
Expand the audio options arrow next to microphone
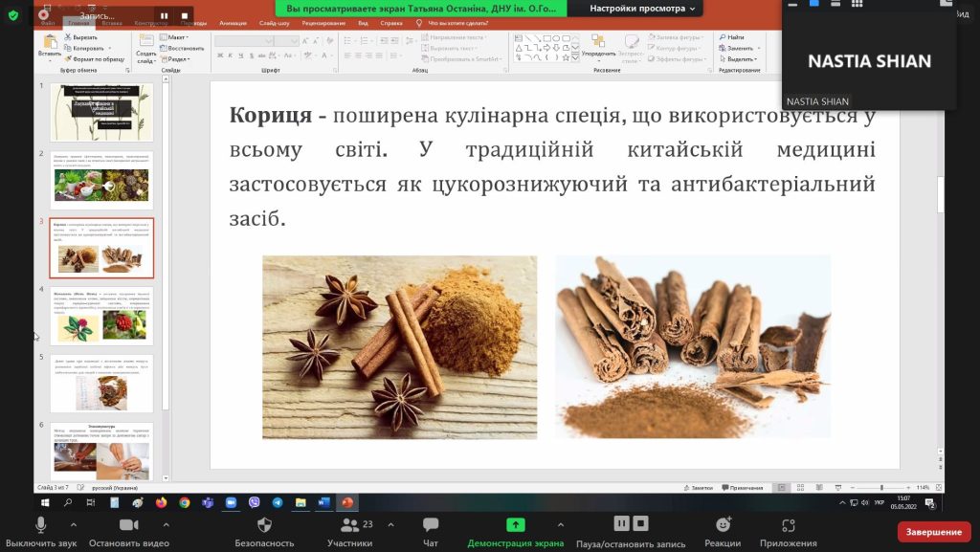[73, 524]
